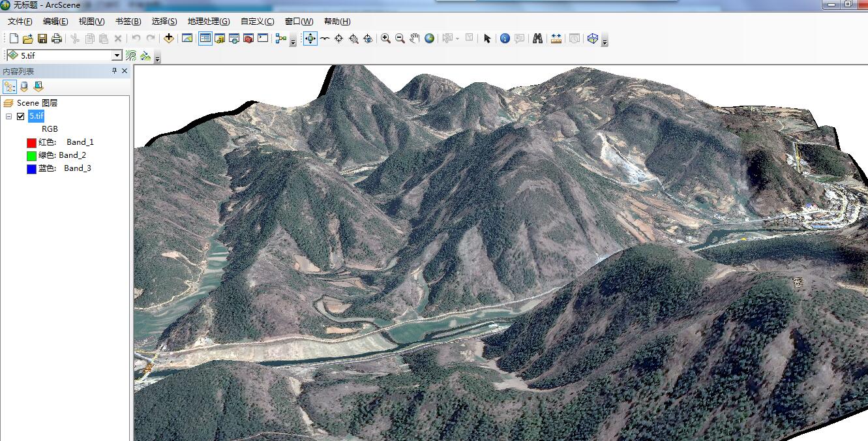Select the Navigate tool
Image resolution: width=868 pixels, height=441 pixels.
[310, 38]
